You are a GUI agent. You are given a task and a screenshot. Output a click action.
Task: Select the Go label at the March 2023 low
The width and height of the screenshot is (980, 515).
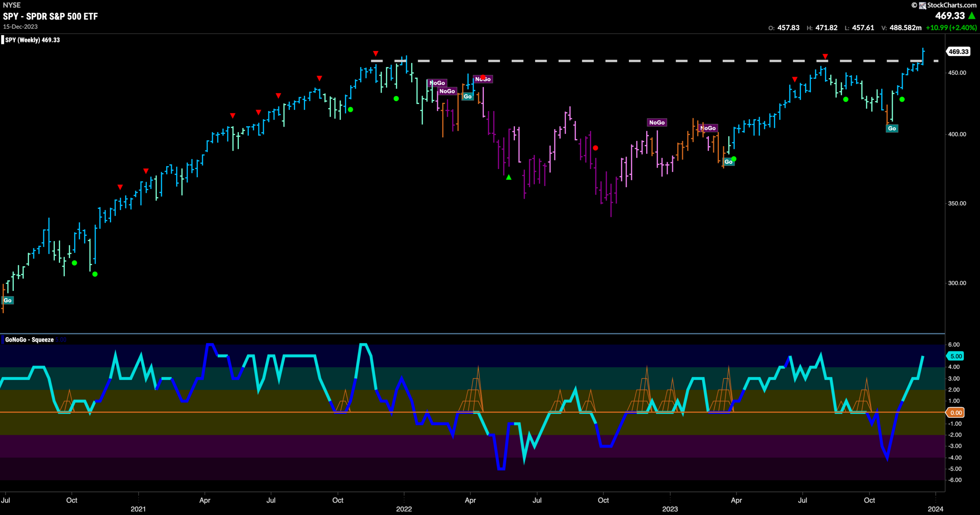tap(728, 162)
